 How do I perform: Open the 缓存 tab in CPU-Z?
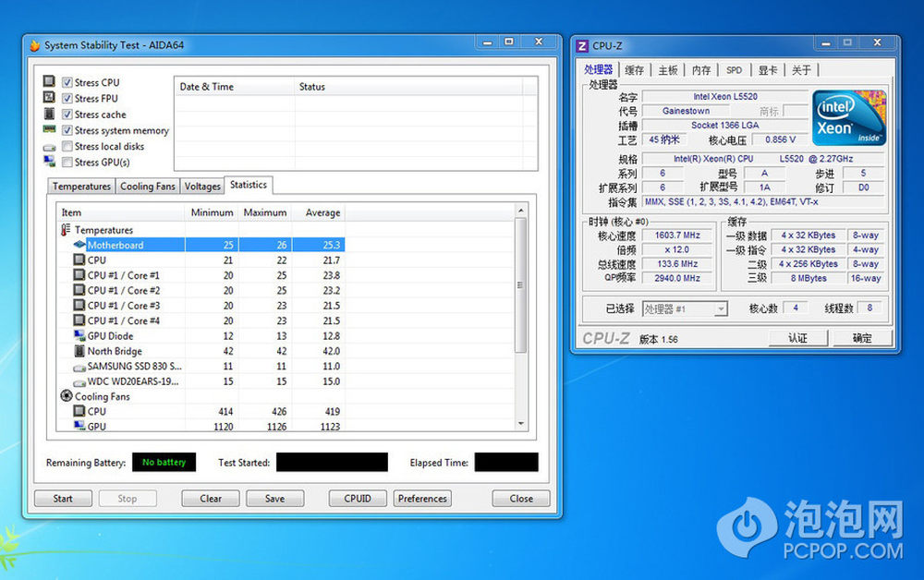(634, 70)
